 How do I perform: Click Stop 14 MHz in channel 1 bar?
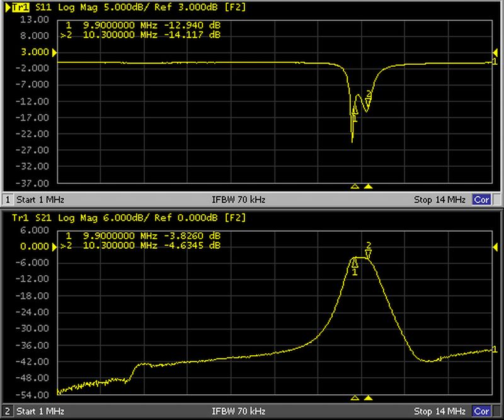pyautogui.click(x=439, y=200)
